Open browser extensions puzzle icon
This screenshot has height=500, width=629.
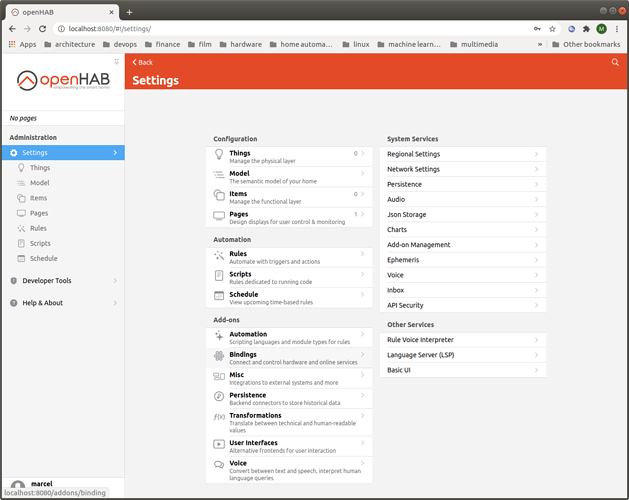pyautogui.click(x=586, y=29)
